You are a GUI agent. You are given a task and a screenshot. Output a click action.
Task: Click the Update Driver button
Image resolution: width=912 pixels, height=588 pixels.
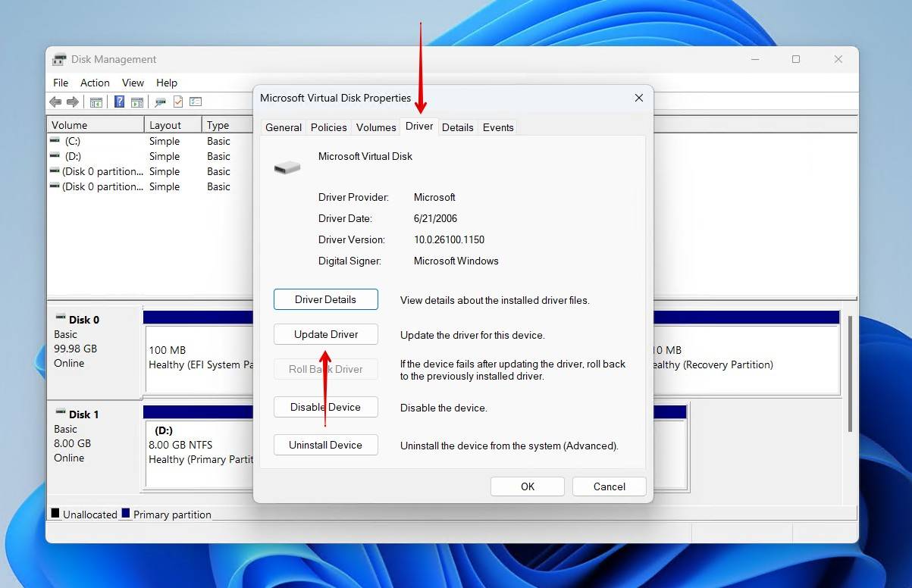(x=326, y=334)
